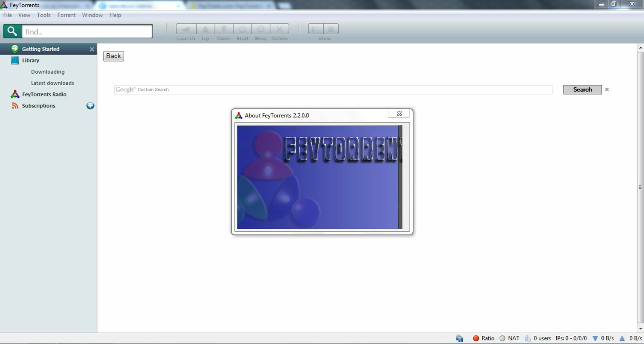Click the green magnifier search icon

12,31
